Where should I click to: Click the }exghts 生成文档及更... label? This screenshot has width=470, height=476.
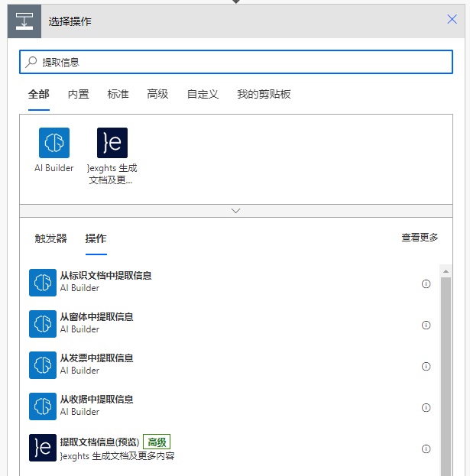112,174
